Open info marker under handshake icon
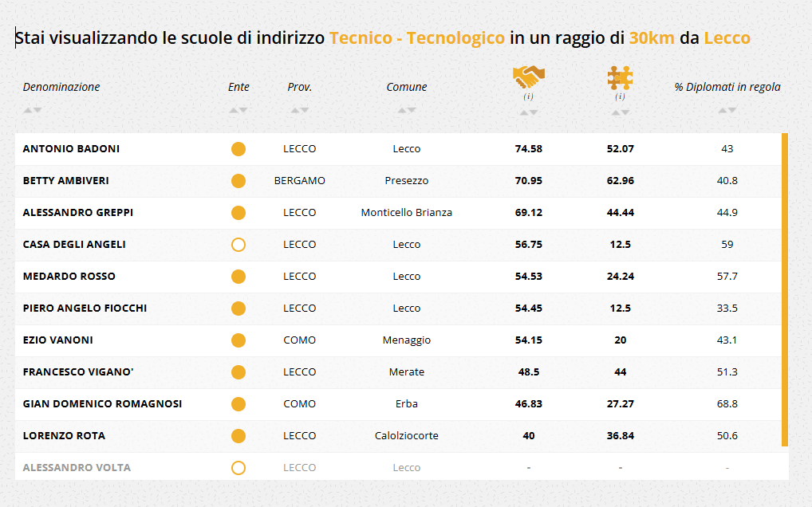The width and height of the screenshot is (812, 507). coord(528,96)
